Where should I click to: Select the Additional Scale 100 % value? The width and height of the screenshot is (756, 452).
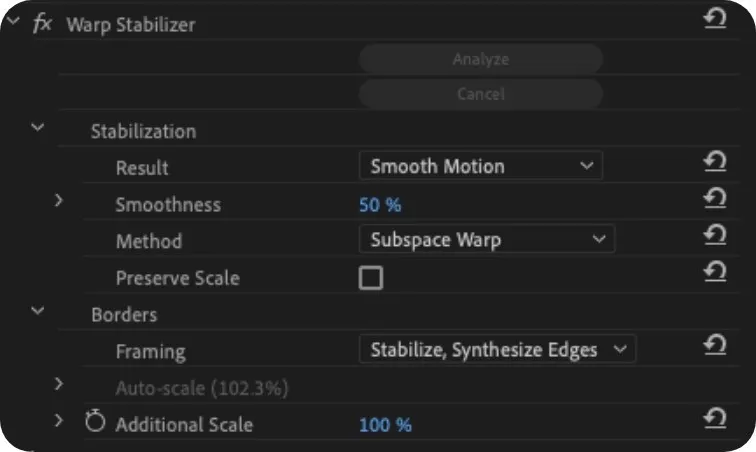pos(385,425)
